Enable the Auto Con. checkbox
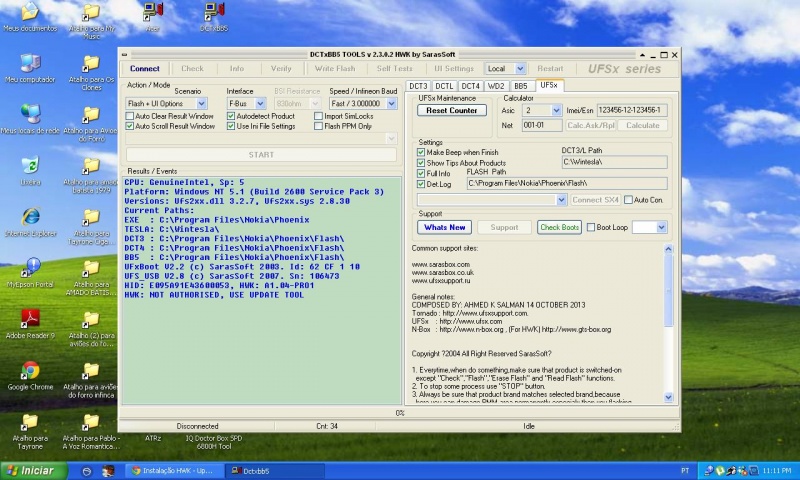Screen dimensions: 800x480 629,200
